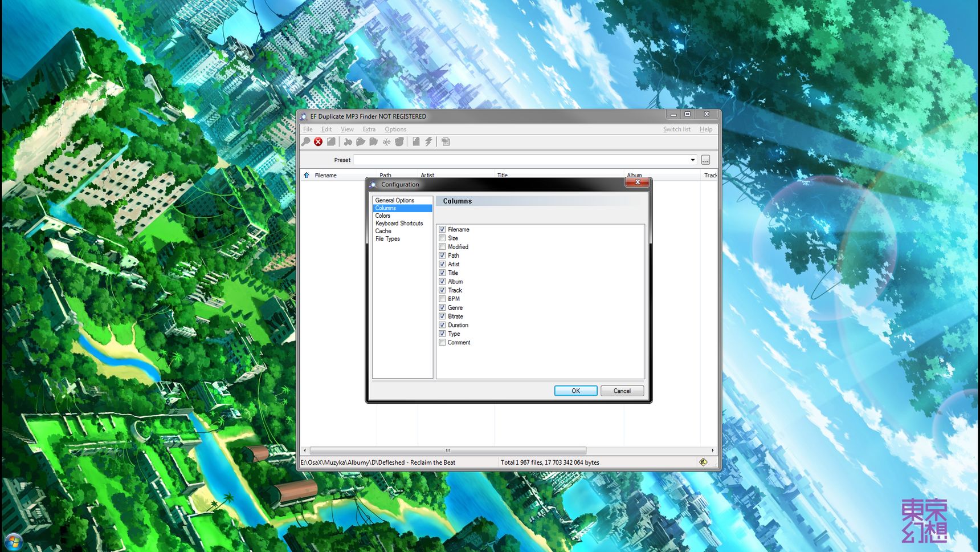Open the Windows Start orb
This screenshot has width=980, height=552.
click(13, 541)
